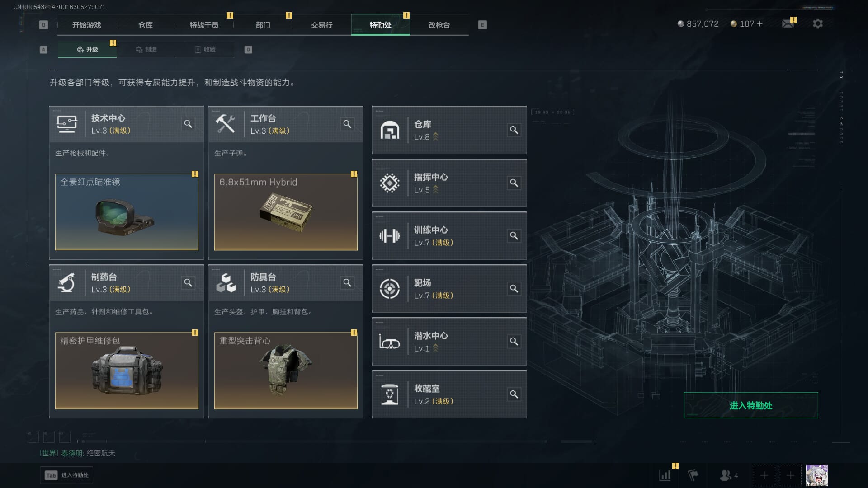Click the player avatar portrait
868x488 pixels.
(817, 475)
